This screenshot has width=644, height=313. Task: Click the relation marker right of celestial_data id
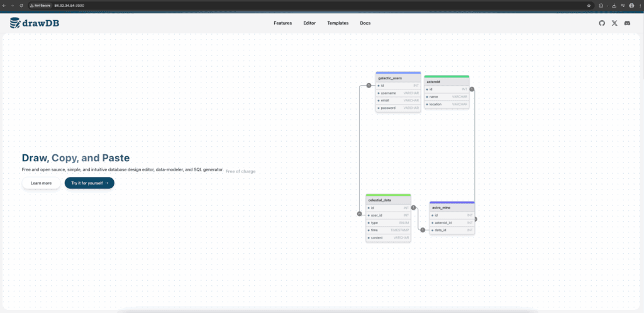click(x=413, y=208)
